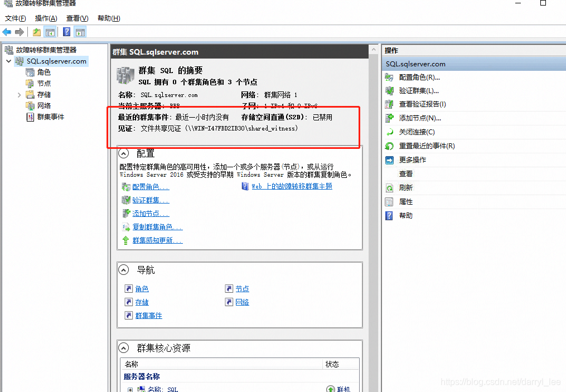Viewport: 566px width, 392px height.
Task: Open Help via the blue question toolbar icon
Action: point(67,32)
